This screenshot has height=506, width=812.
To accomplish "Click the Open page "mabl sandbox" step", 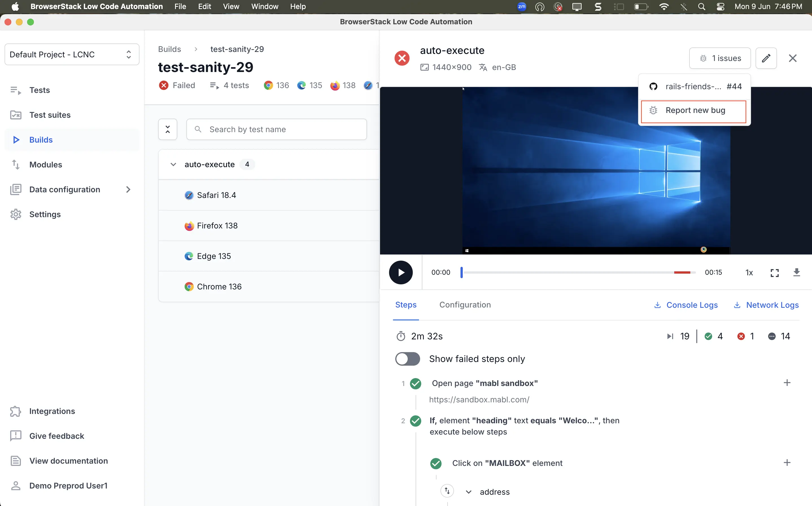I will click(x=484, y=383).
